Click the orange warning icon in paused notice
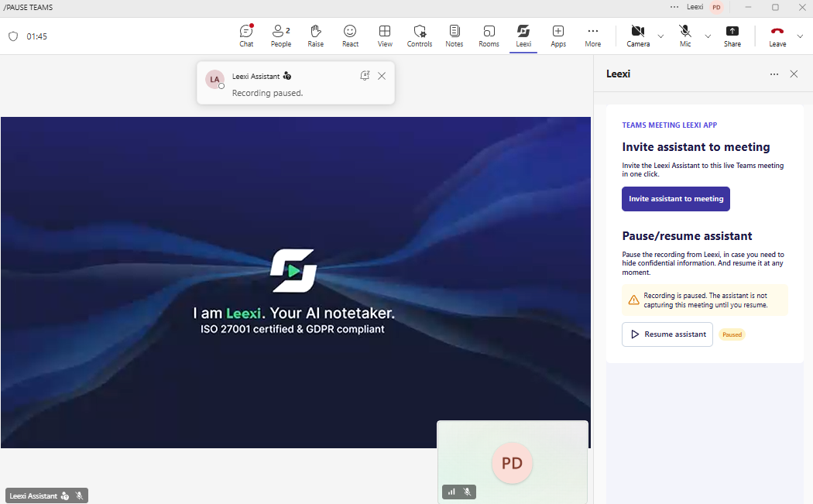Screen dimensions: 813x504 [x=633, y=300]
